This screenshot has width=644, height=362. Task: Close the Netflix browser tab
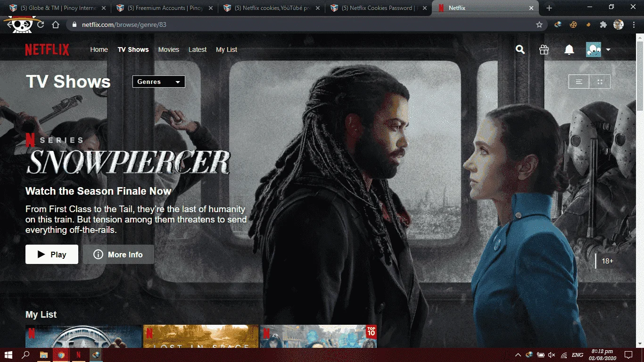[532, 8]
